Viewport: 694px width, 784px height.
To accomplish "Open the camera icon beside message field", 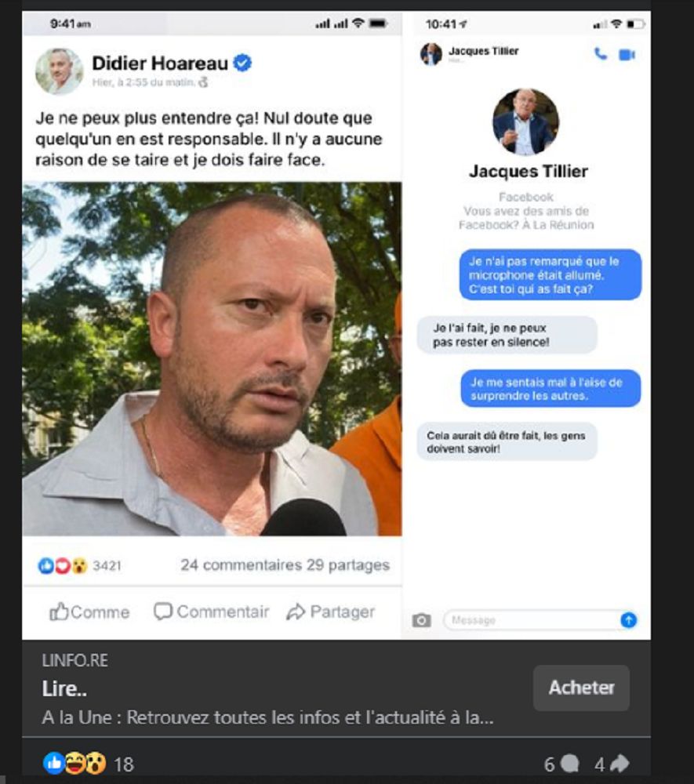I will point(422,620).
